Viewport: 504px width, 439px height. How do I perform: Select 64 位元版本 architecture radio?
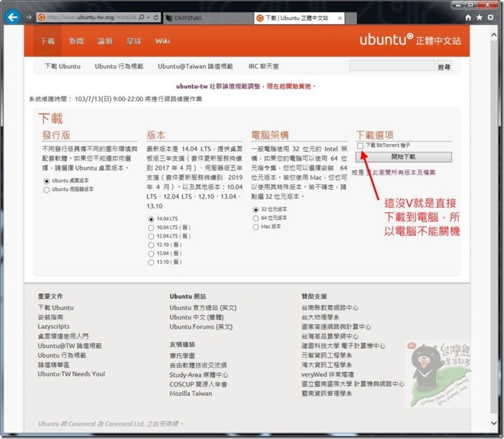click(256, 219)
